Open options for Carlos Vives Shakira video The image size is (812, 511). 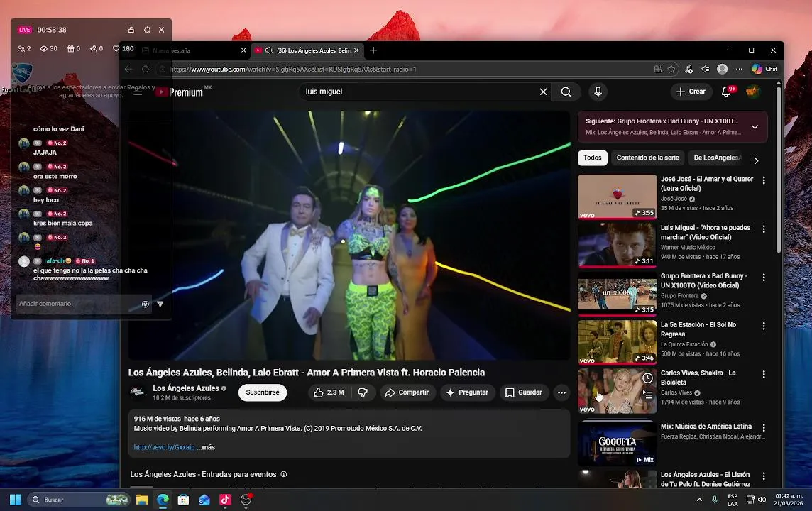(x=763, y=374)
